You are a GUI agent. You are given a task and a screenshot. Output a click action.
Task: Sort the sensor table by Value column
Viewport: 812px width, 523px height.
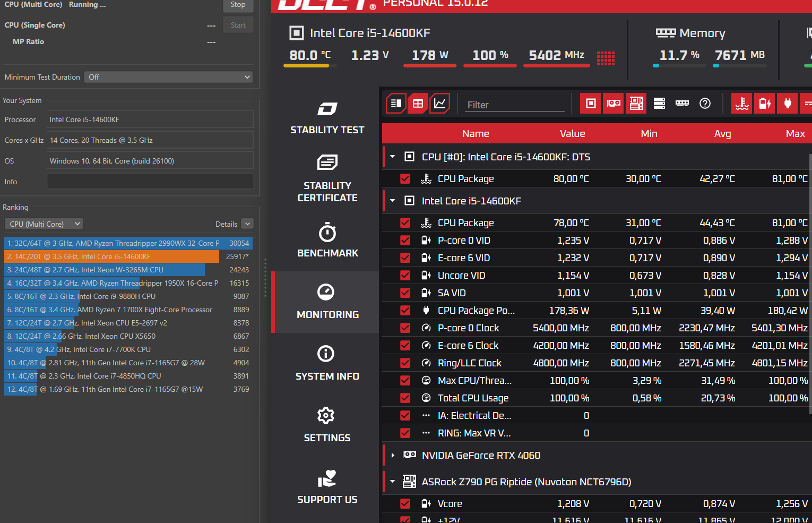tap(572, 134)
